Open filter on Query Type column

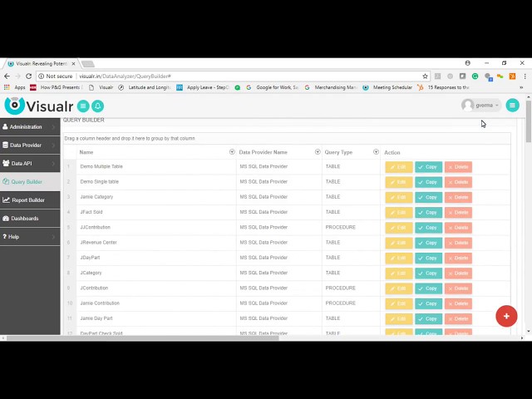point(376,152)
